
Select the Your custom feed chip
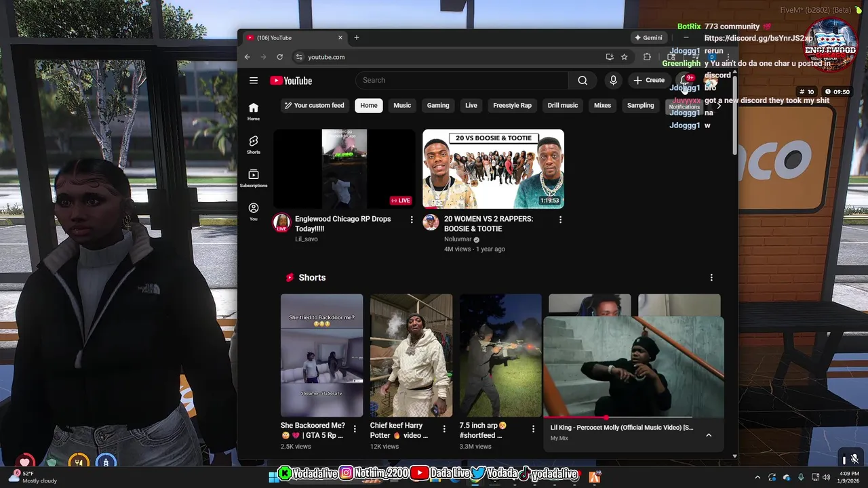pos(315,106)
